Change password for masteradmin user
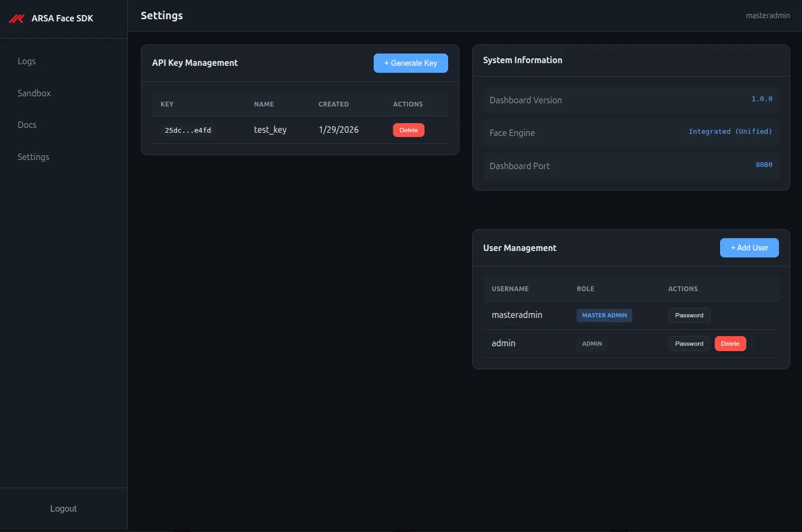 point(689,315)
